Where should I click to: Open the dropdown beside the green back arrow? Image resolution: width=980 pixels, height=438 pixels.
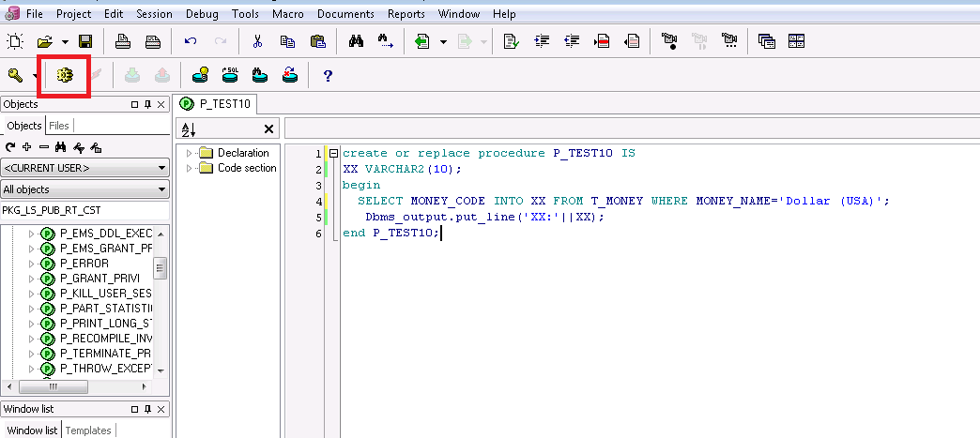[x=443, y=42]
